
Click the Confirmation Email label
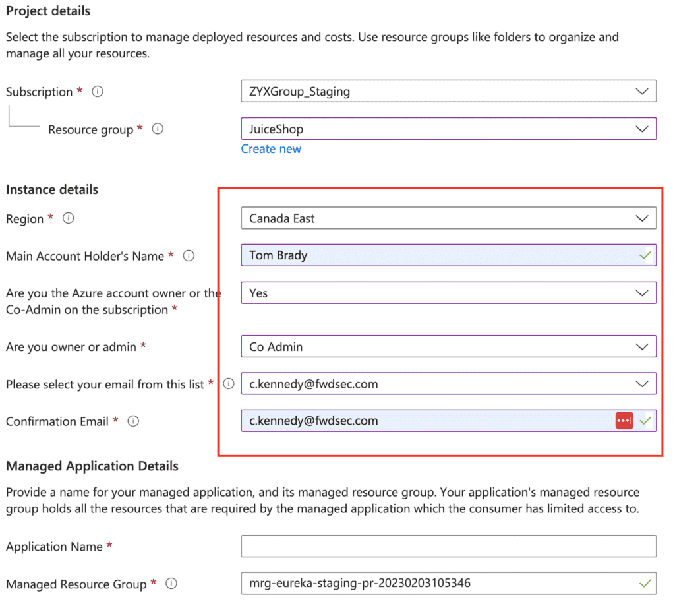57,421
